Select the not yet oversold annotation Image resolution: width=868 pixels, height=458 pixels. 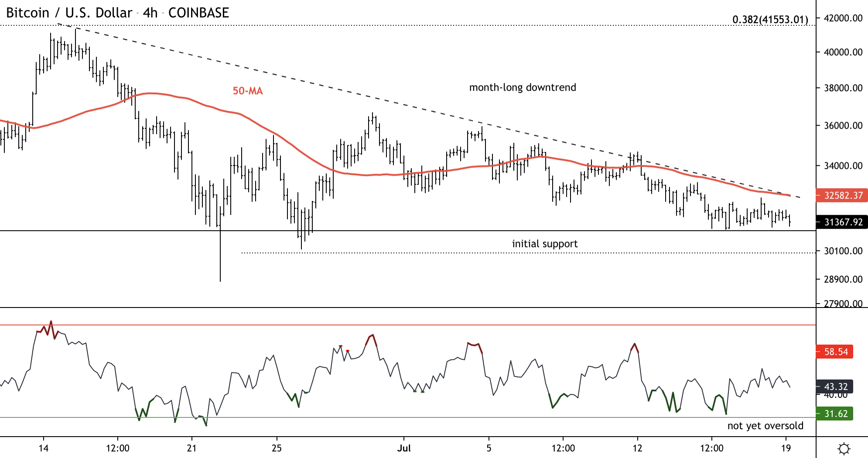[x=765, y=426]
